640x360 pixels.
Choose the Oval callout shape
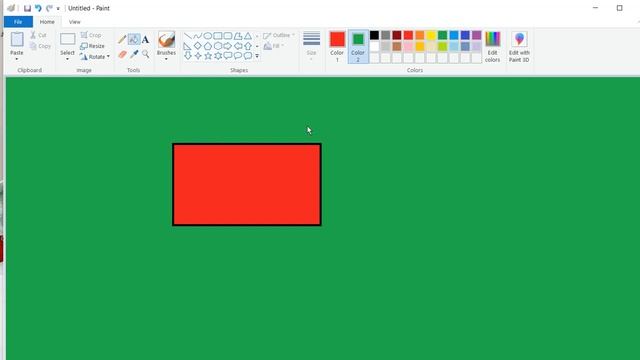coord(238,56)
